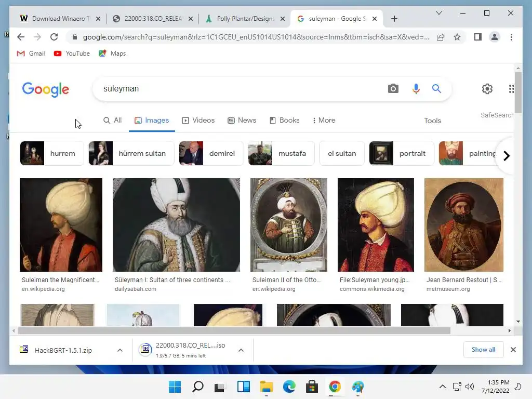Reload the page with the refresh icon
Viewport: 532px width, 399px height.
point(54,37)
